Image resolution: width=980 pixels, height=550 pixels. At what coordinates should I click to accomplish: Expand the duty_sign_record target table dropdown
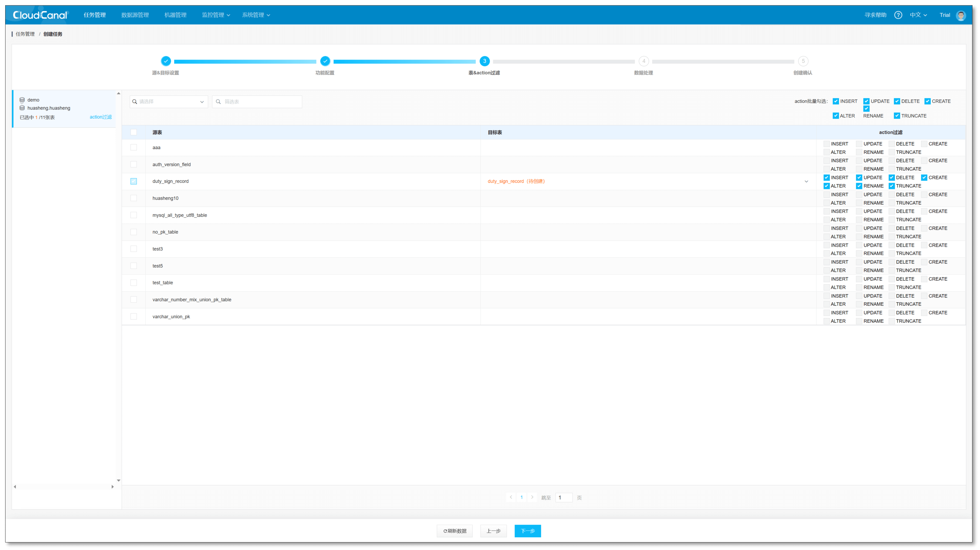pos(806,182)
